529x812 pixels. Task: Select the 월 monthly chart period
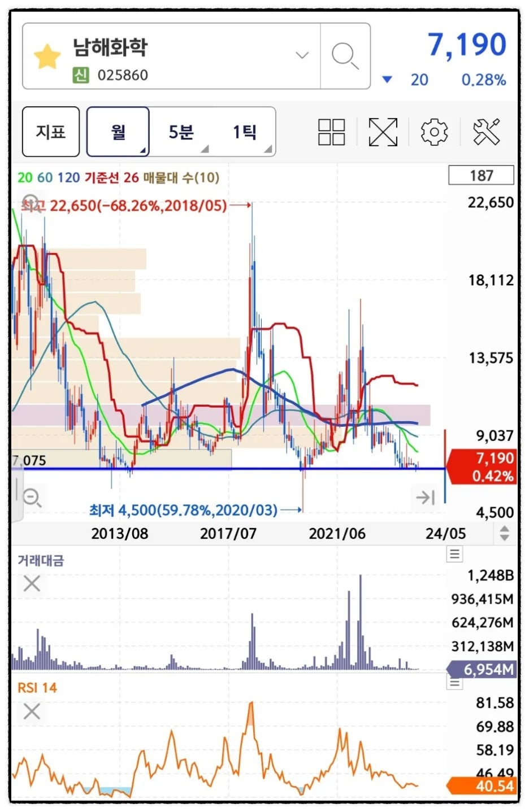(118, 132)
